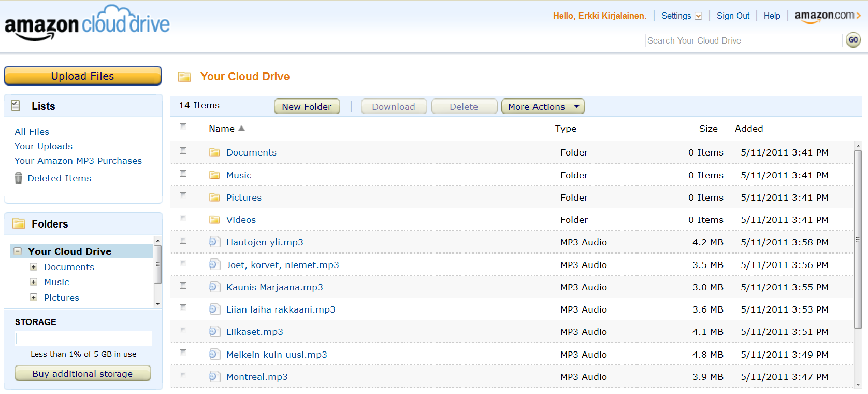Click Buy additional storage button
The height and width of the screenshot is (394, 868).
click(x=83, y=373)
